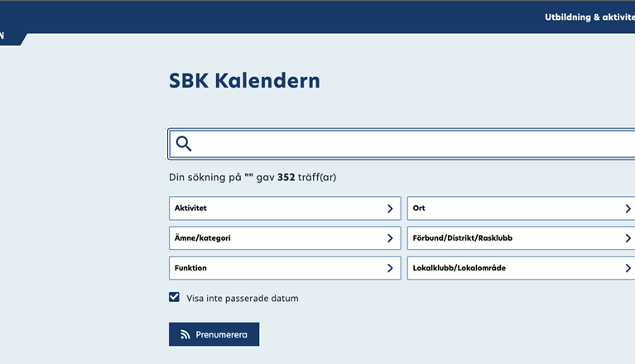Open the Utbildning & aktivitet menu
The height and width of the screenshot is (364, 635).
pyautogui.click(x=589, y=17)
